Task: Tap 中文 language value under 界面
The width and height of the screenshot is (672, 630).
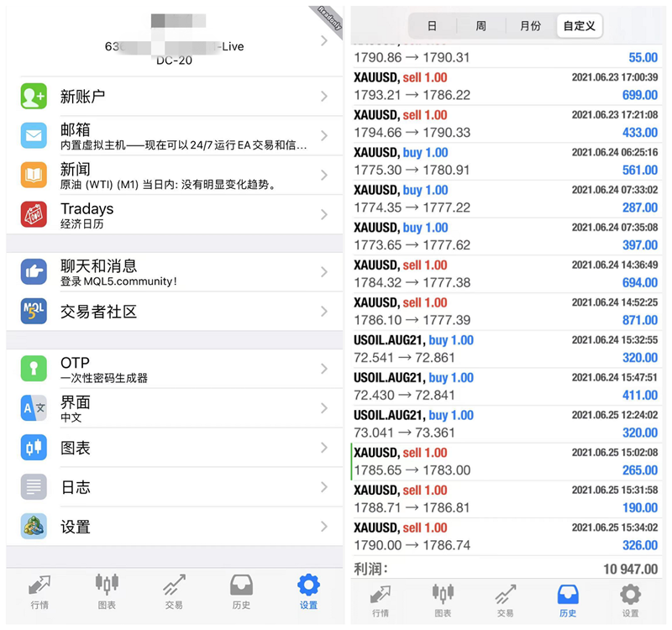Action: pos(71,417)
